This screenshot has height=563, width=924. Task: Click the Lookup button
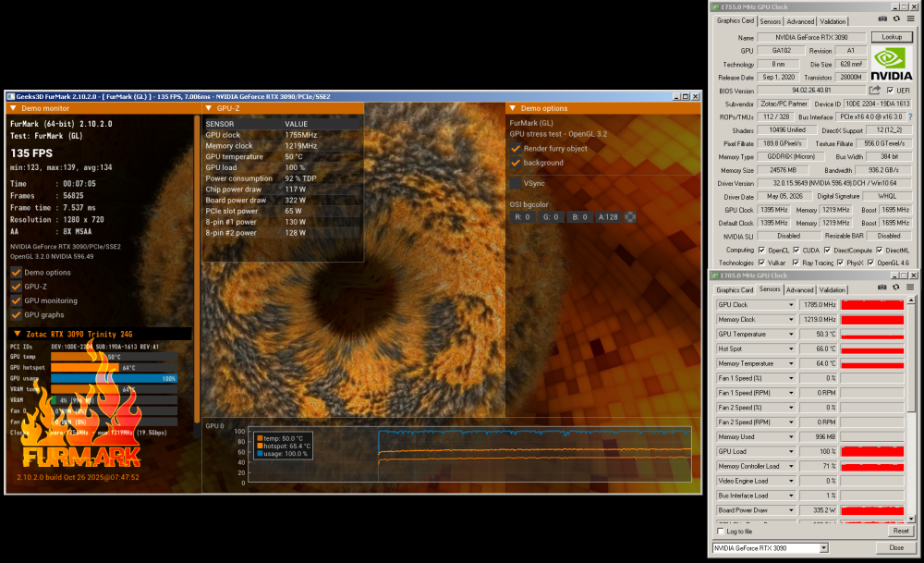click(x=892, y=37)
